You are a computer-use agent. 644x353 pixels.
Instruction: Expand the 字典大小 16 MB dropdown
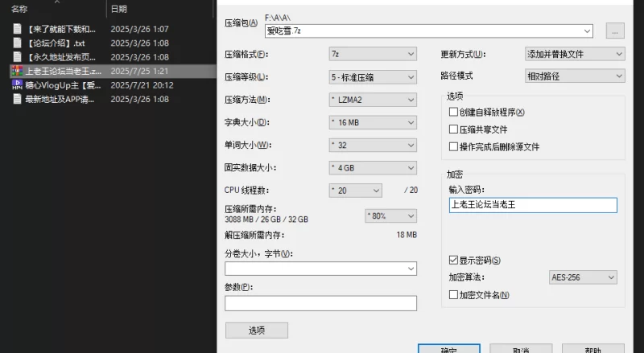[373, 122]
